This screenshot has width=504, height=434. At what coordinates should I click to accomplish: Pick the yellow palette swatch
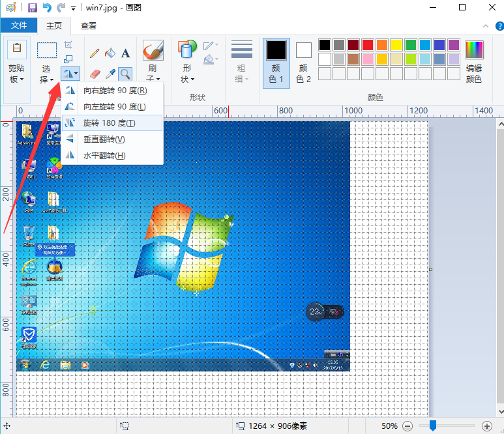pos(396,45)
